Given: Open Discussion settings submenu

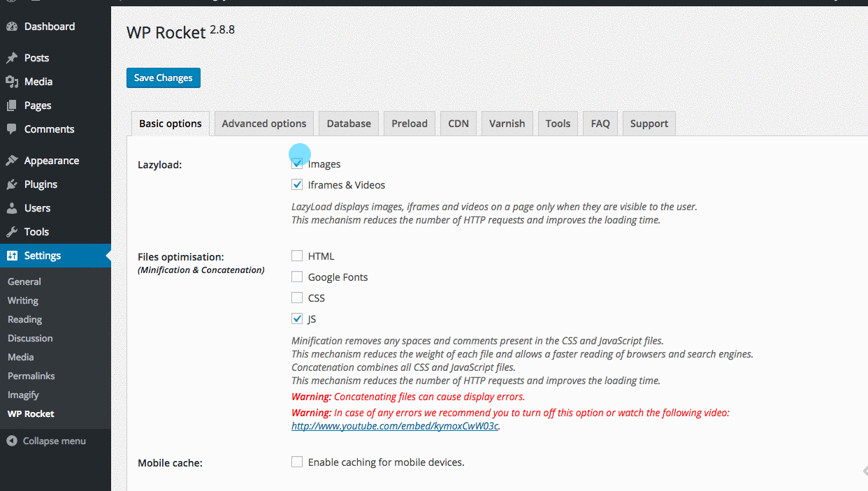Looking at the screenshot, I should click(30, 338).
